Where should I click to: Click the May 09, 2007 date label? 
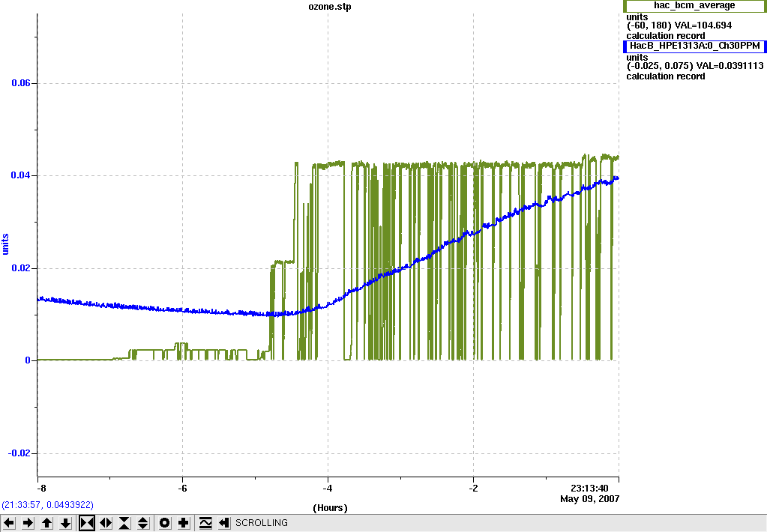tap(589, 499)
